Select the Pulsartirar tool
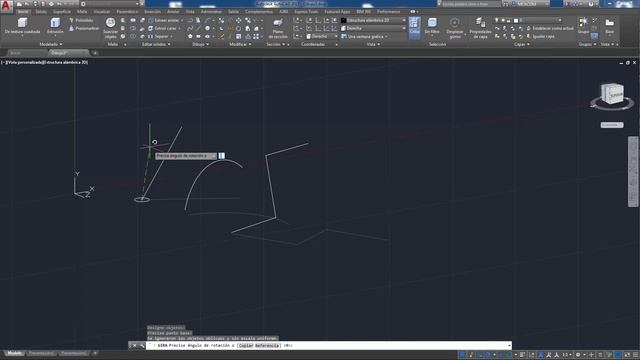640x360 pixels. click(84, 28)
